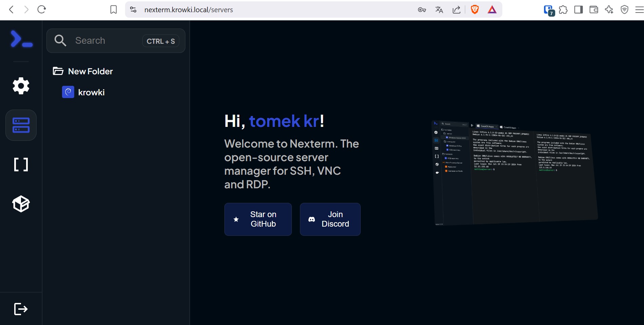Open site settings icon in address bar
The image size is (644, 325).
coord(133,9)
